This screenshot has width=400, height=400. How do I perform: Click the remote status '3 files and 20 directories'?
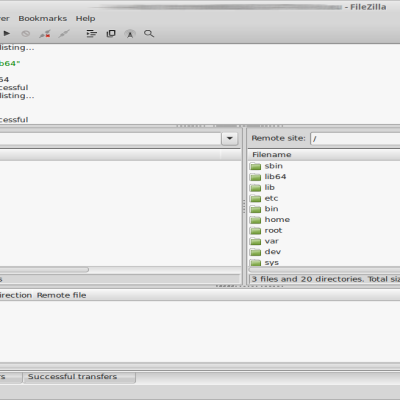click(x=307, y=279)
